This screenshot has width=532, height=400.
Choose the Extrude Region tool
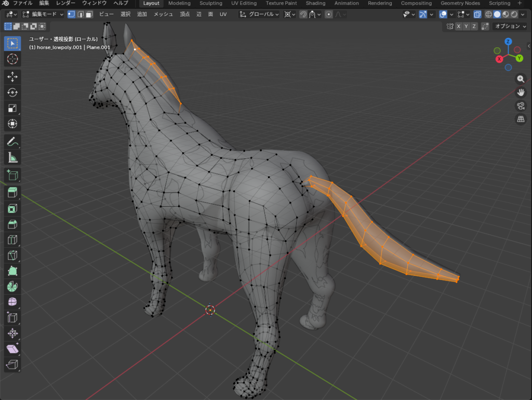click(12, 192)
